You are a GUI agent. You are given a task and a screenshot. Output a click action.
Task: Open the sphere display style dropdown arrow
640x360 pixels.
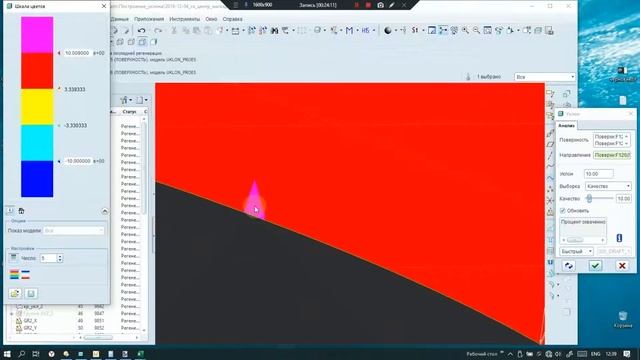coord(396,31)
